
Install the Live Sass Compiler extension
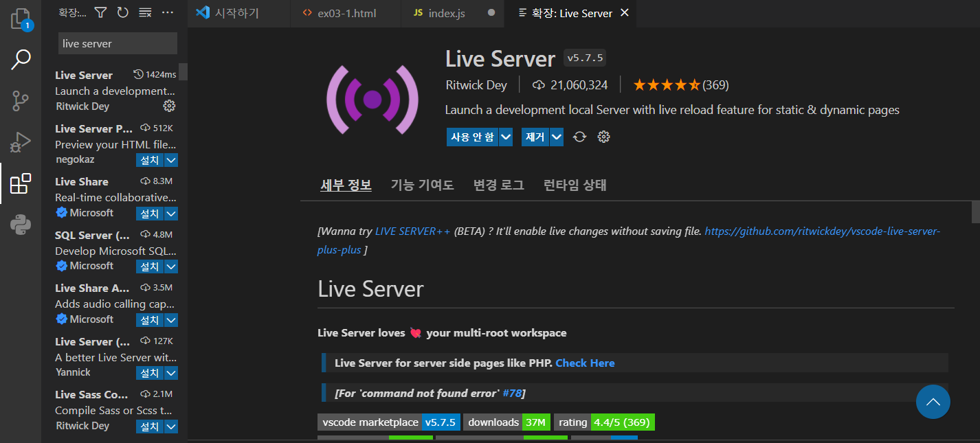pos(150,427)
